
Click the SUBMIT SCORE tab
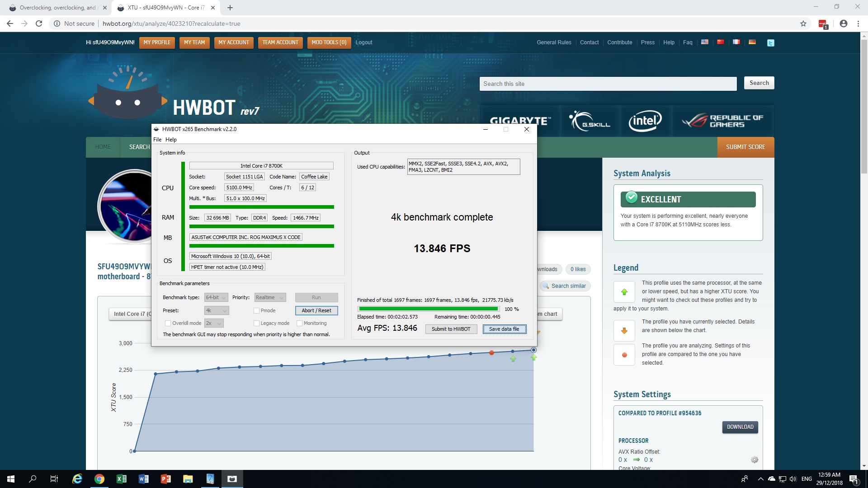click(745, 147)
